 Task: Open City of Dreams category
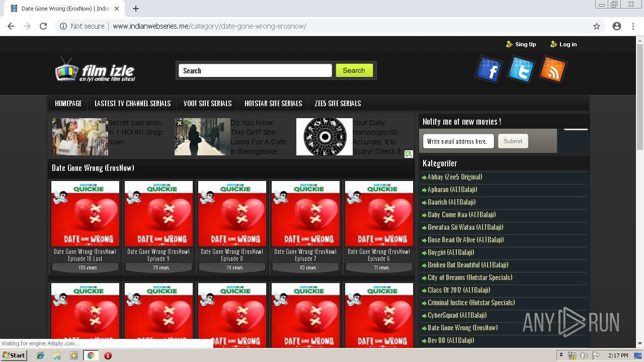coord(470,278)
